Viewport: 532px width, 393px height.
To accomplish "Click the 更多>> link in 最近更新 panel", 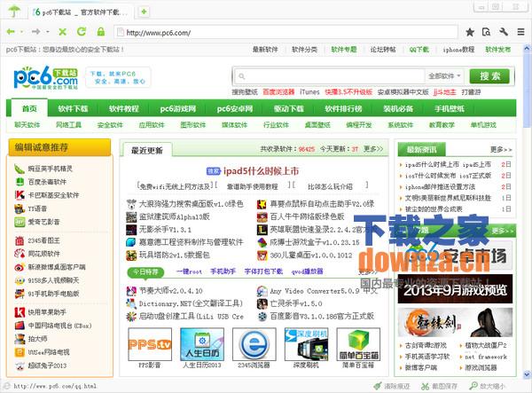I will click(373, 149).
